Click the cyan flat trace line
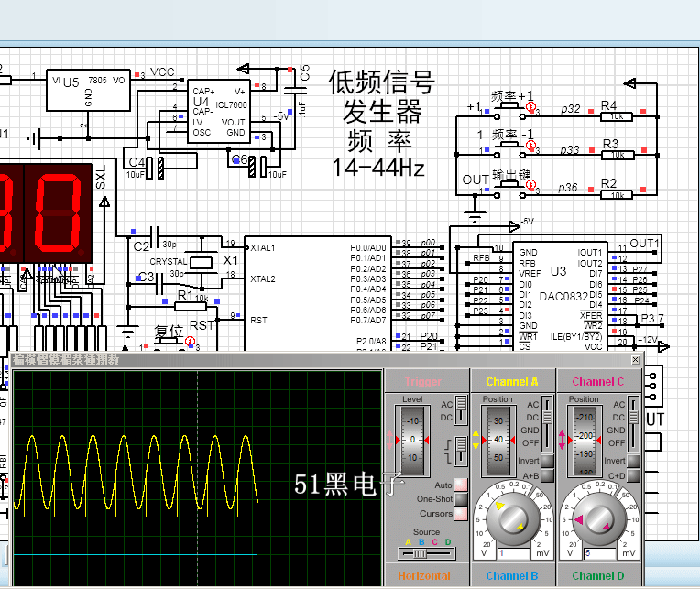Screen dimensions: 700x589 [136, 554]
